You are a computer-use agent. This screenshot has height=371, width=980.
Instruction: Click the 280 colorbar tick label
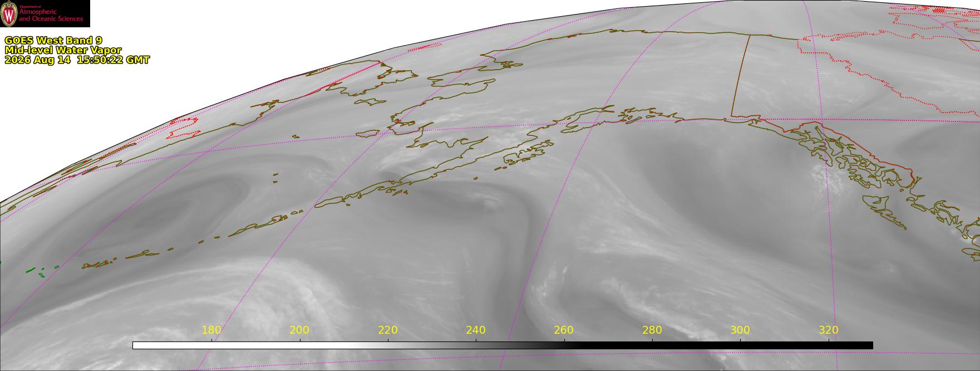(652, 330)
